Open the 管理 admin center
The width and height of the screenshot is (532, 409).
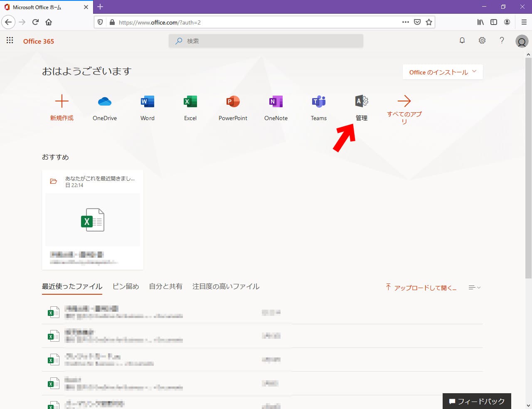362,108
